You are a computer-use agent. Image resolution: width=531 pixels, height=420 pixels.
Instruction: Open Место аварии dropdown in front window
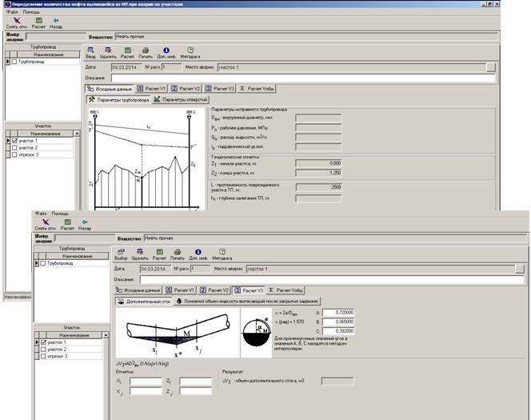coord(521,270)
